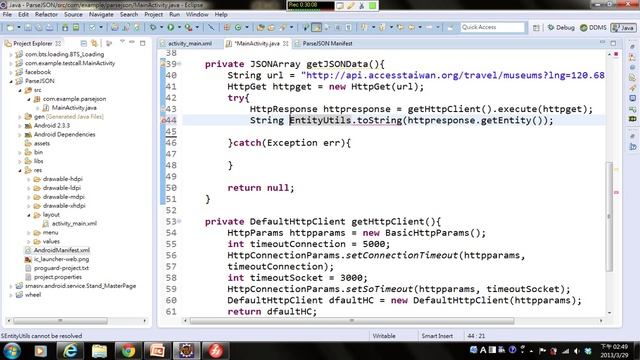Click the Save toolbar icon

tap(28, 28)
